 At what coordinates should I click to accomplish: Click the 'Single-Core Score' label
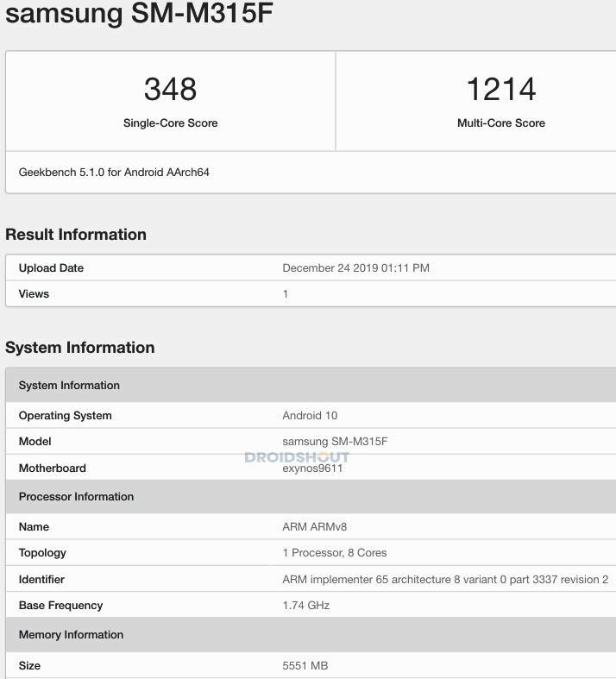pos(170,123)
